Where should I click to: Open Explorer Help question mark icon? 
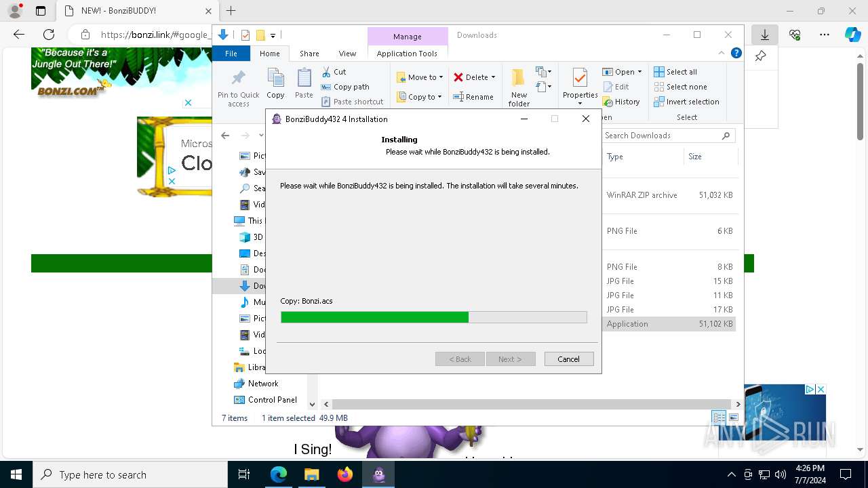(x=736, y=53)
